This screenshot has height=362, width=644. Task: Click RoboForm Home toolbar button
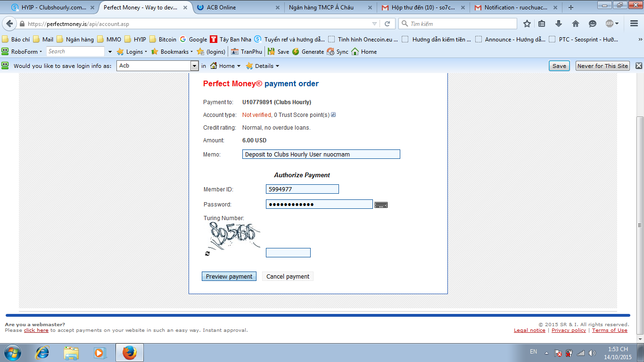point(364,52)
